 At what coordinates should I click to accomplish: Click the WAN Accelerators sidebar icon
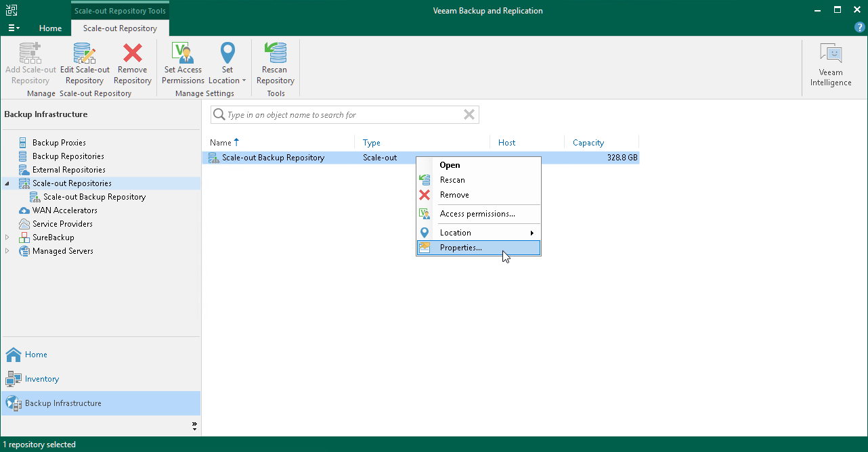point(24,210)
